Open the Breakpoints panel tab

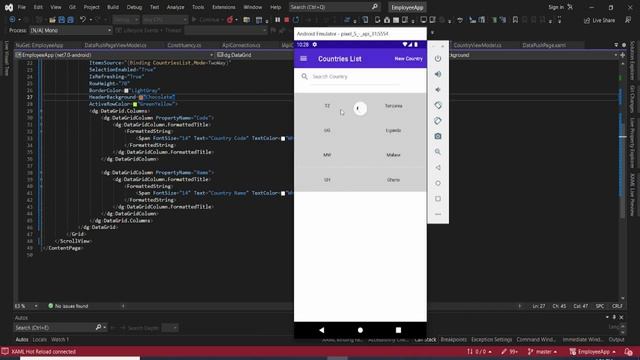(x=453, y=340)
